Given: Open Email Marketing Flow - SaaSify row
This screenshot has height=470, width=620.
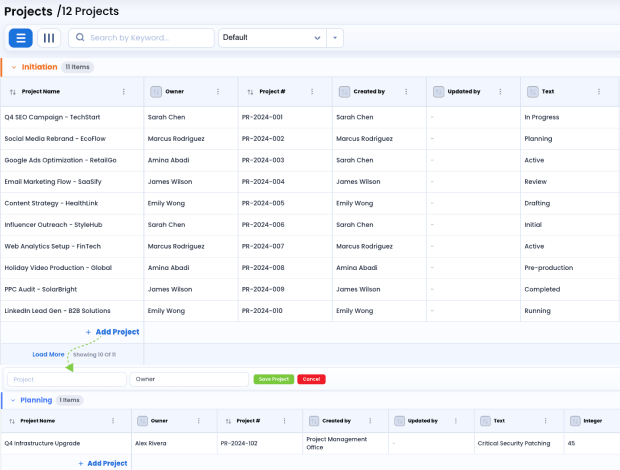Looking at the screenshot, I should click(x=53, y=182).
